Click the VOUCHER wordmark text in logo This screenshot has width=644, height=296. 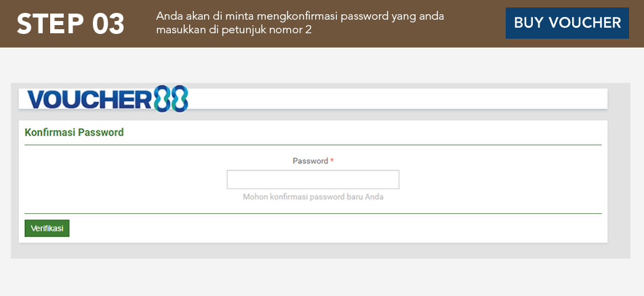tap(88, 100)
